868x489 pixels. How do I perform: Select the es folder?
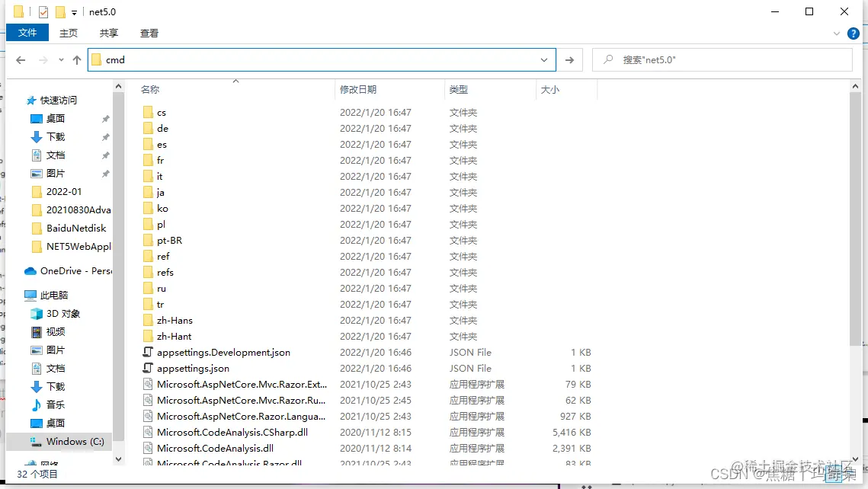point(162,145)
